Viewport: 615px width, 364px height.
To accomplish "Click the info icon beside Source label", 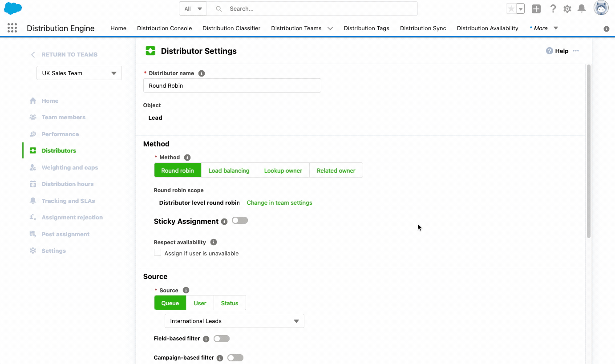I will click(x=186, y=291).
